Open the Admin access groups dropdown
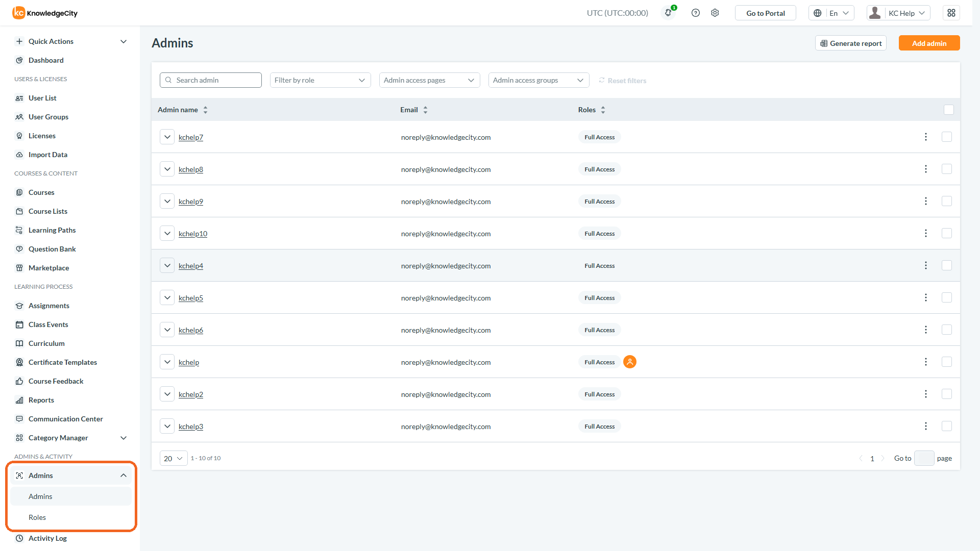The image size is (980, 551). pyautogui.click(x=538, y=80)
